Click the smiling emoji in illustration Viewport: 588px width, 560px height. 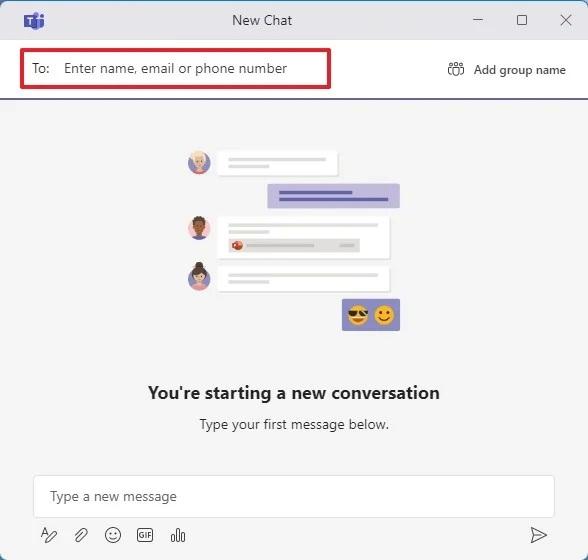[x=384, y=315]
